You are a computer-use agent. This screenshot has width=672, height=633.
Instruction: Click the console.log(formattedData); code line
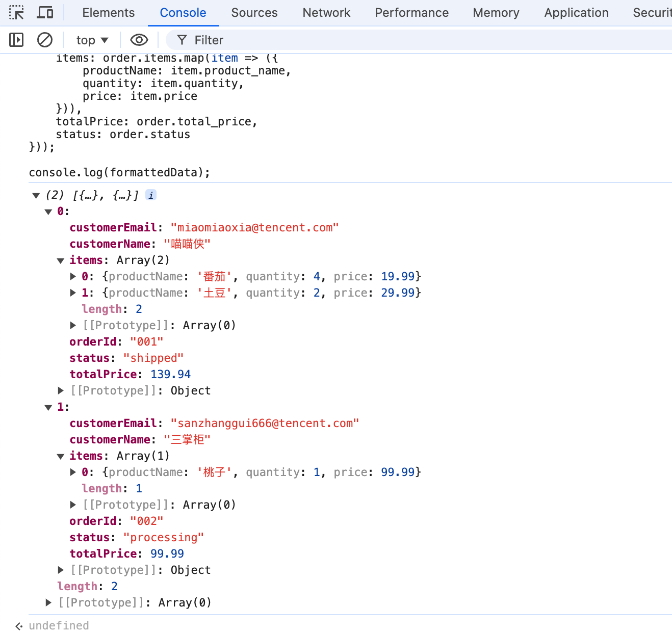(x=119, y=172)
